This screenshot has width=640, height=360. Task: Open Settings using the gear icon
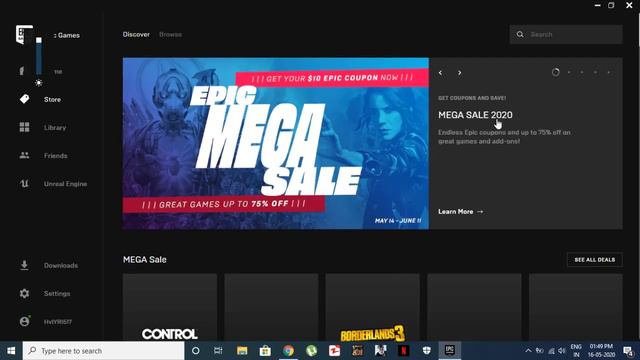pos(24,293)
